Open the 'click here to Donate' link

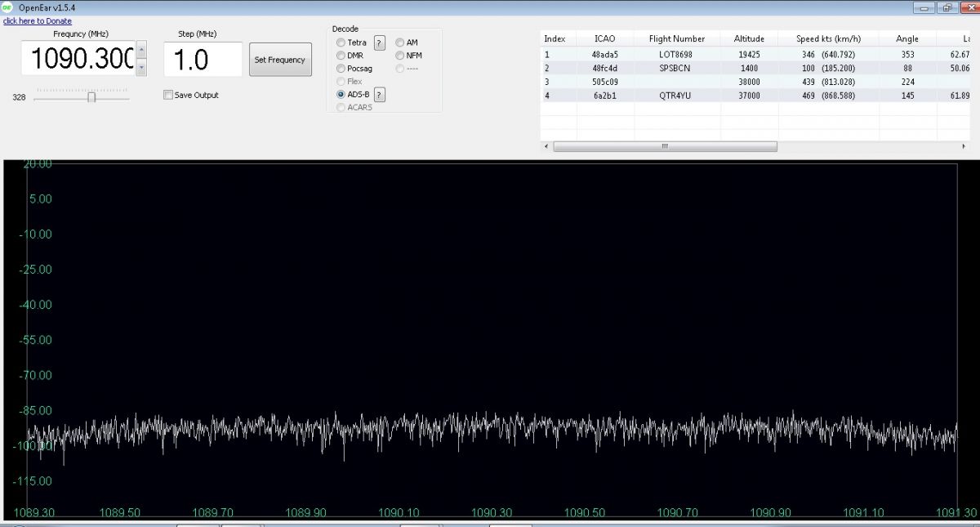click(x=38, y=20)
